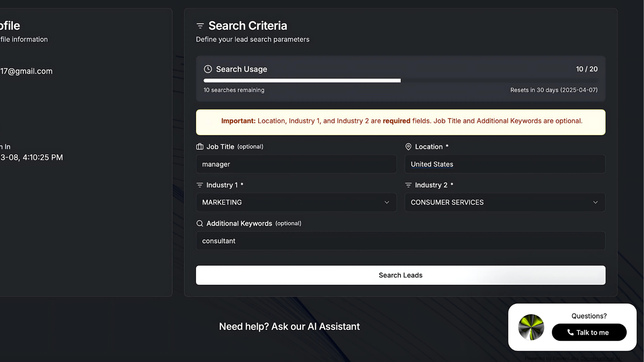Click the Job Title label

coord(220,147)
